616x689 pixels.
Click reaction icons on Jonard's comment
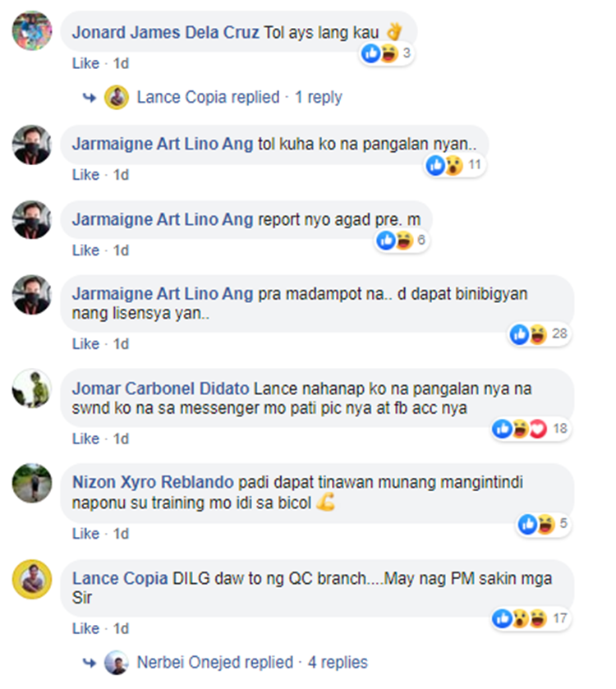tap(386, 53)
